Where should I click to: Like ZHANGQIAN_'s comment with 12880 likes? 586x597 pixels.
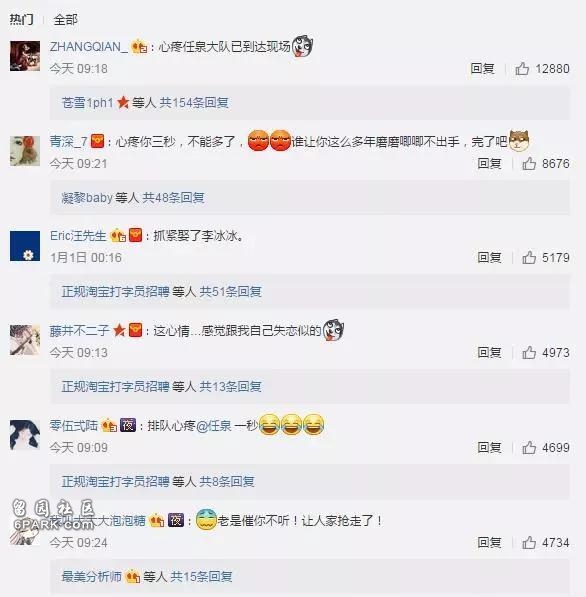click(522, 69)
